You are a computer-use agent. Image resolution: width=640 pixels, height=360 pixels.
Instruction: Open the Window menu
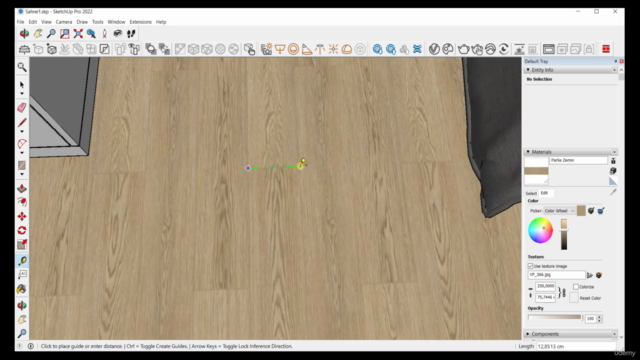pos(116,22)
